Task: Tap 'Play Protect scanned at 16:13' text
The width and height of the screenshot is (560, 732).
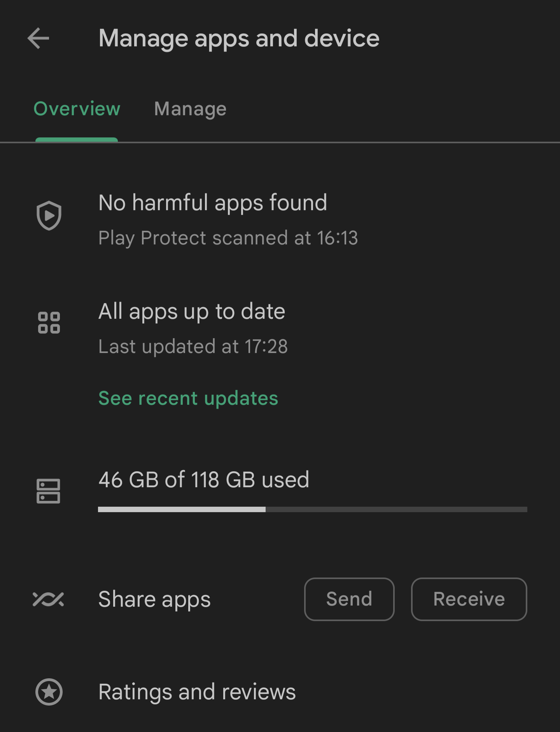Action: pos(228,238)
